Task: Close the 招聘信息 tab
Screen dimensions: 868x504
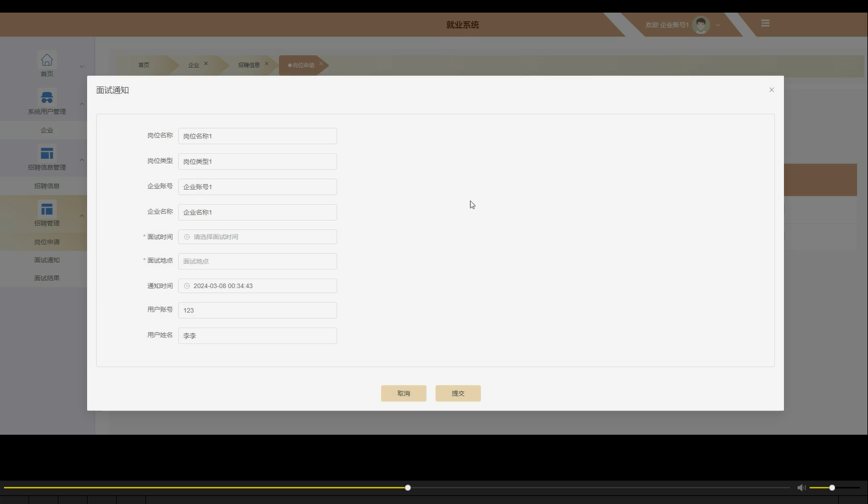Action: 267,64
